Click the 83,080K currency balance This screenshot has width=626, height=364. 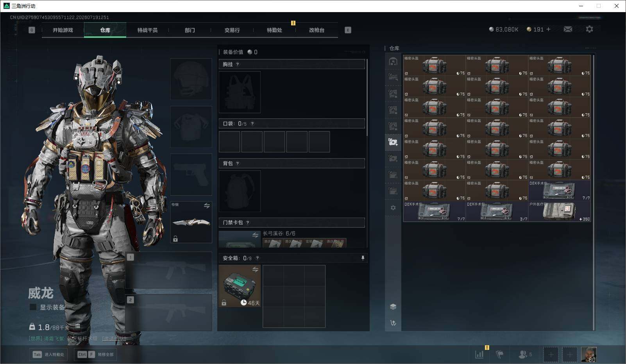pyautogui.click(x=504, y=29)
